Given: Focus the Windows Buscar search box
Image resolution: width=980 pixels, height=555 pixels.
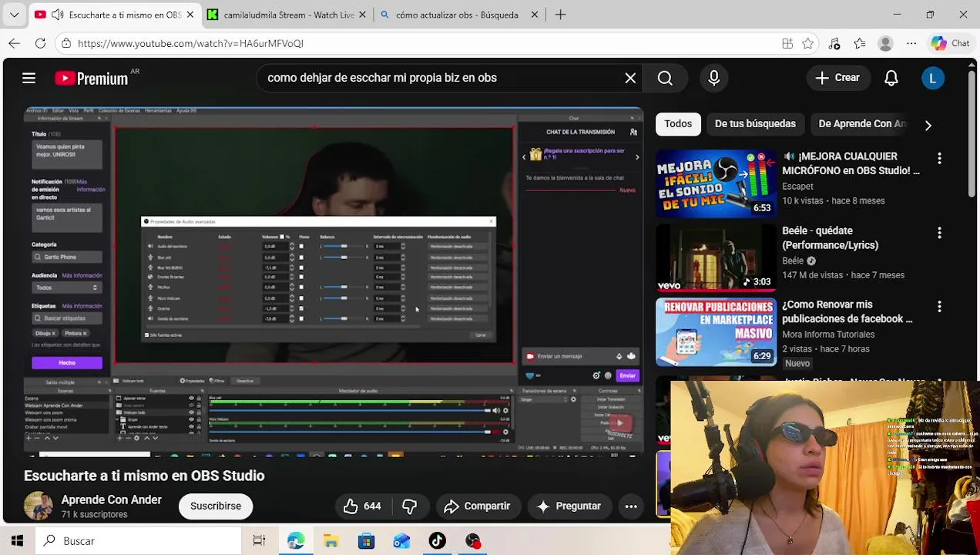Looking at the screenshot, I should [139, 541].
